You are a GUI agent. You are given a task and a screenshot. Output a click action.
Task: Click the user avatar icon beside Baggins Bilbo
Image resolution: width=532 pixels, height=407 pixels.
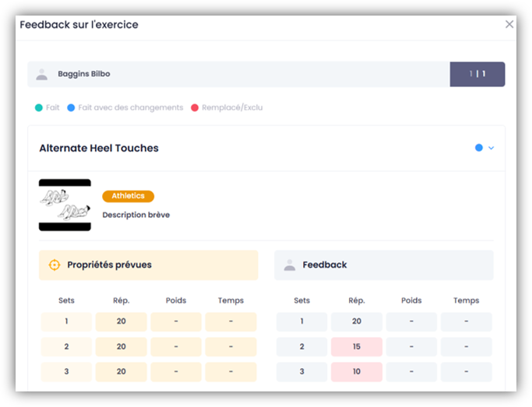click(43, 75)
